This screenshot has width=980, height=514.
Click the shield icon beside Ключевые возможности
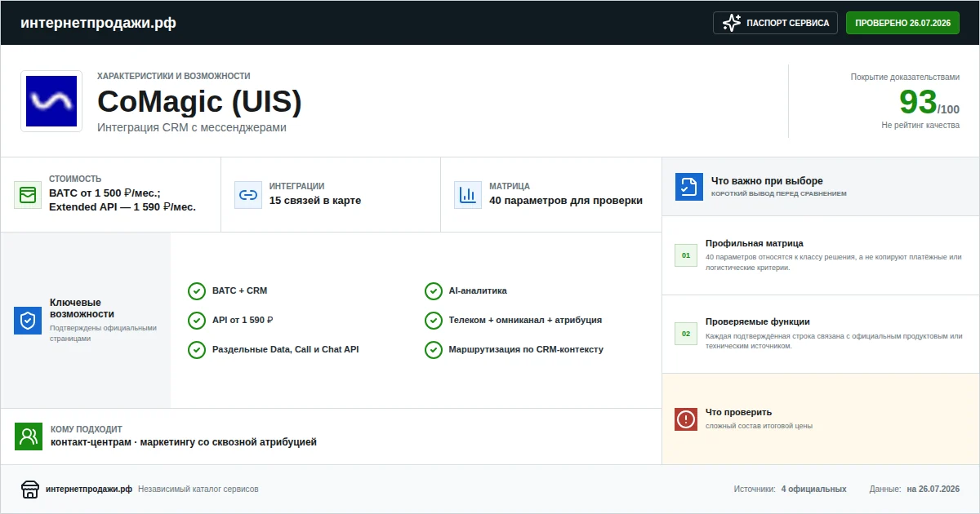click(x=28, y=321)
